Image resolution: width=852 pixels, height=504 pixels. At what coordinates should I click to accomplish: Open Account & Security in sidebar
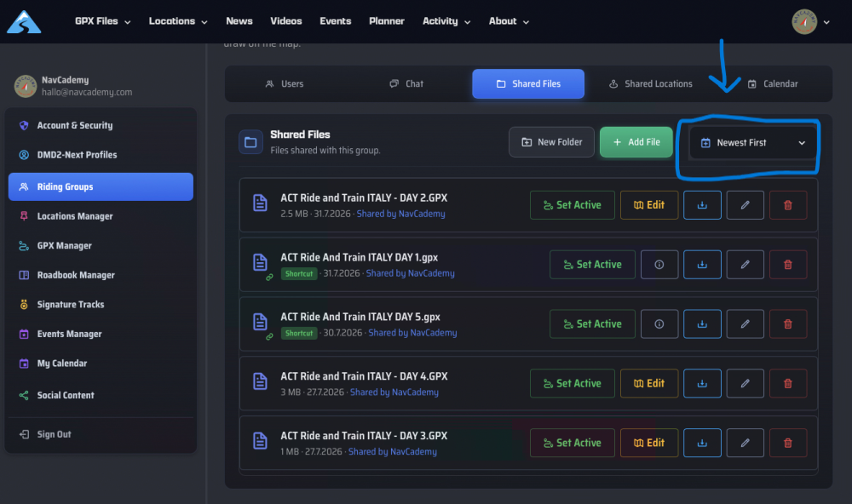point(101,125)
